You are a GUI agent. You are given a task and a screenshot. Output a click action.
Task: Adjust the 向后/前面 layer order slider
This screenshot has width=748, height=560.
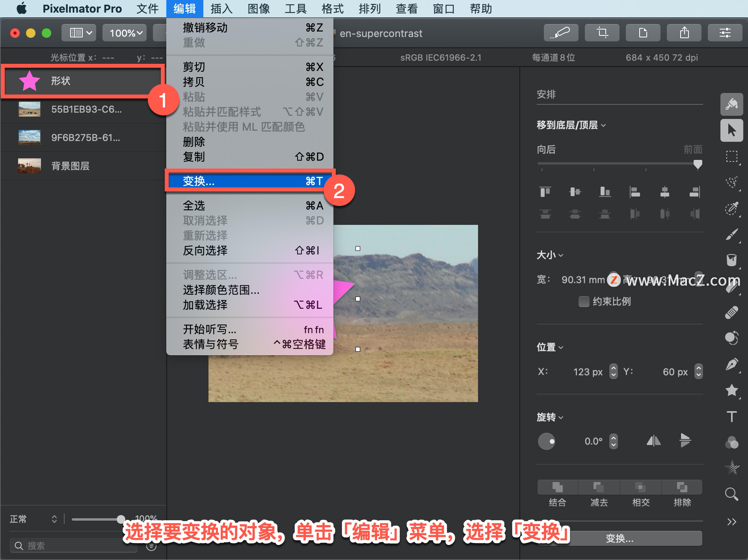click(698, 164)
